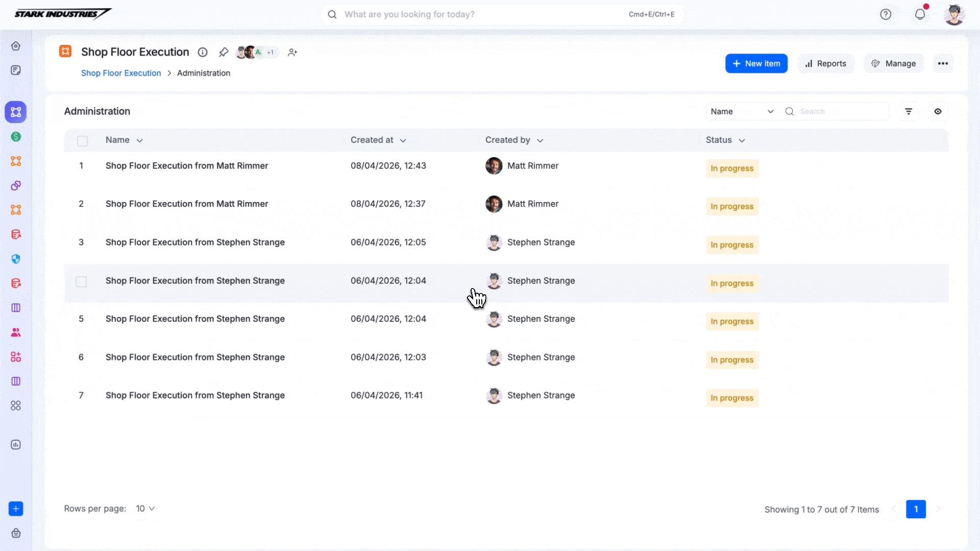This screenshot has width=980, height=551.
Task: Click the pin icon beside Shop Floor Execution
Action: point(223,52)
